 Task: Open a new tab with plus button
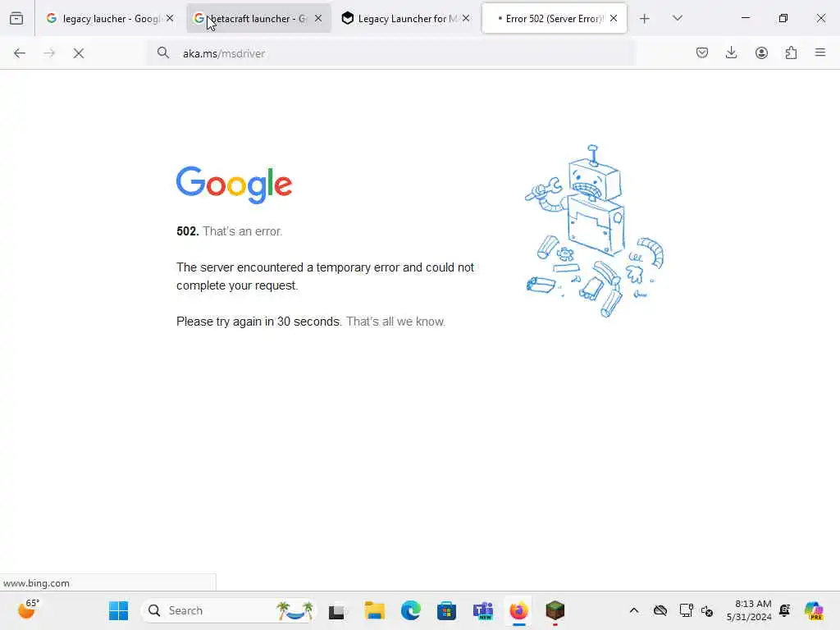(645, 19)
